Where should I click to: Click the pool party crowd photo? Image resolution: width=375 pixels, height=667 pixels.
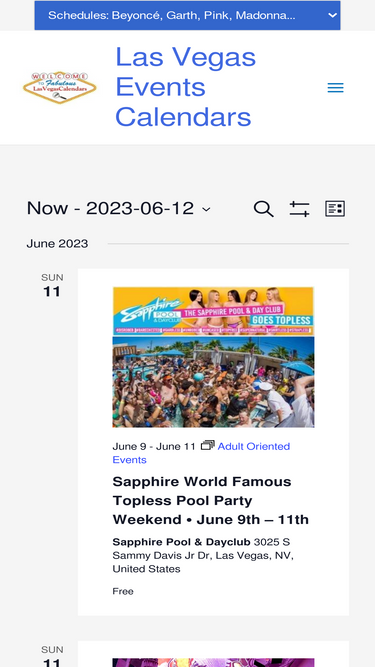click(x=213, y=382)
